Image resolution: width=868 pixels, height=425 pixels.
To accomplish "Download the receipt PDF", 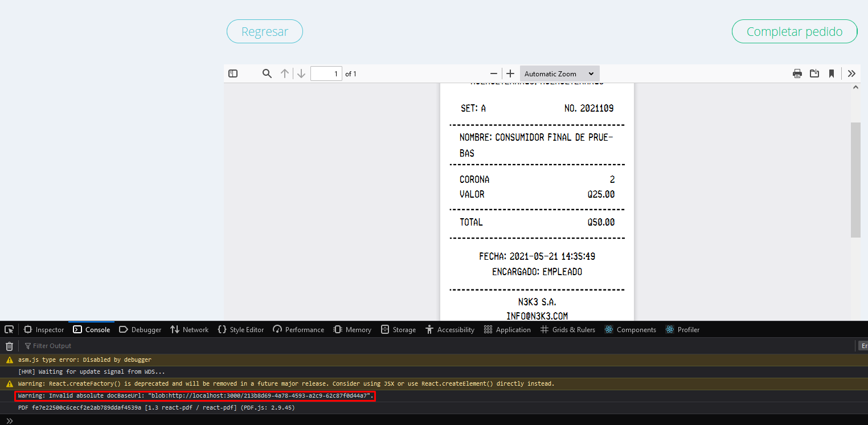I will point(814,73).
